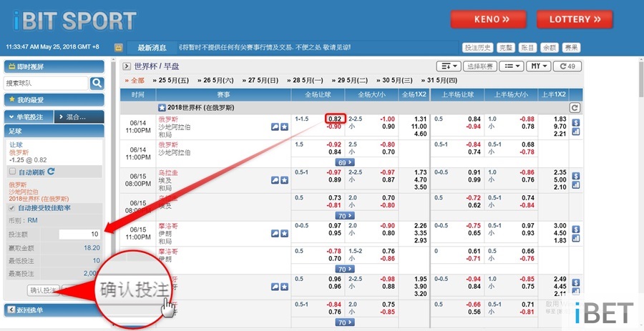Click the news ticker icon beside 最新消息
644x331 pixels.
(x=118, y=48)
